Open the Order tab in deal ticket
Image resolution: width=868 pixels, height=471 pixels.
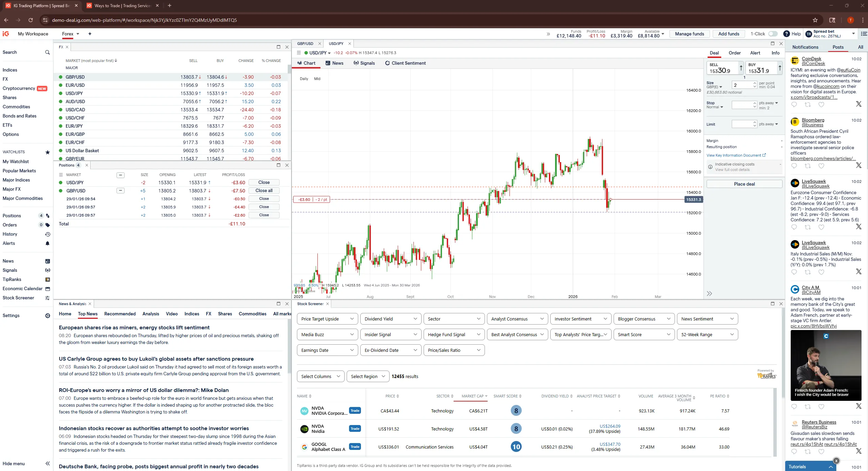click(x=735, y=53)
